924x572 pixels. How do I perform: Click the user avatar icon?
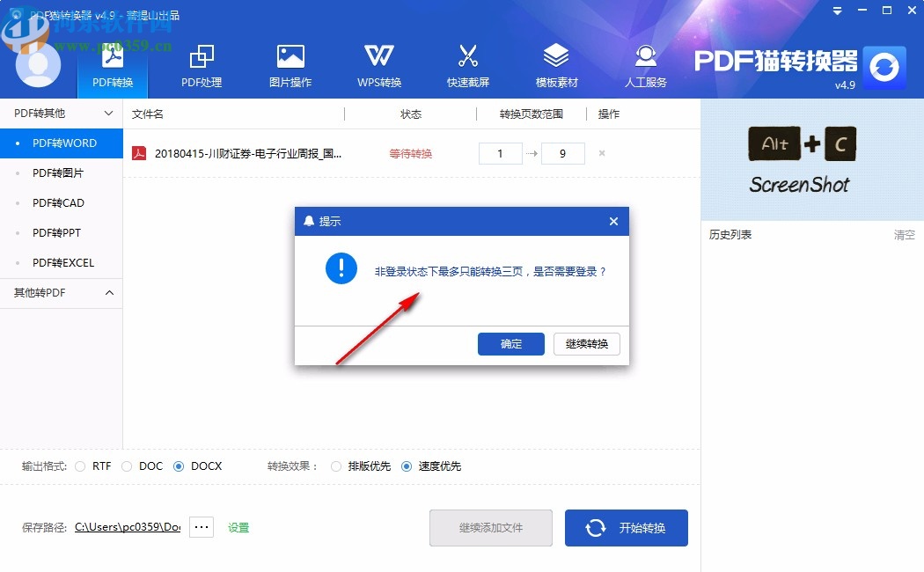point(40,63)
